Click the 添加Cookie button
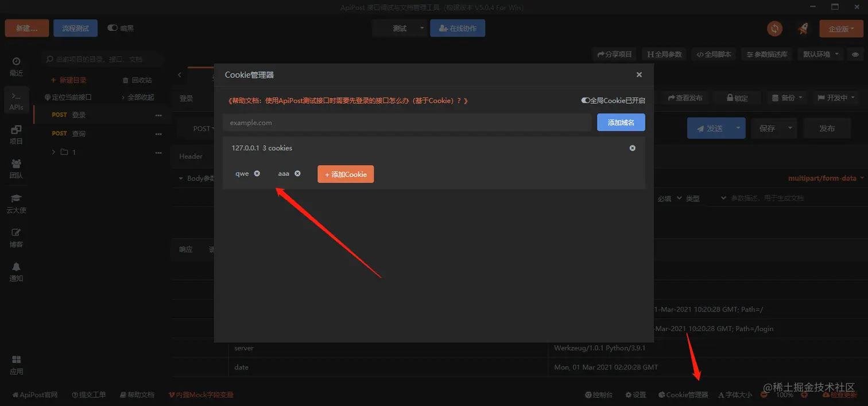Image resolution: width=868 pixels, height=406 pixels. click(346, 174)
